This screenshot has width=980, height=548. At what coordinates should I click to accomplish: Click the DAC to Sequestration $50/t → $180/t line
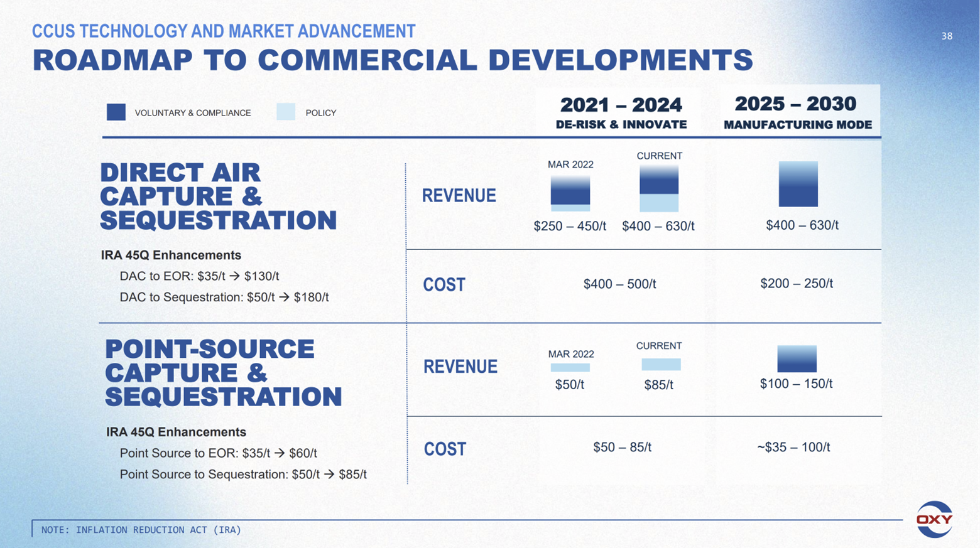tap(224, 298)
